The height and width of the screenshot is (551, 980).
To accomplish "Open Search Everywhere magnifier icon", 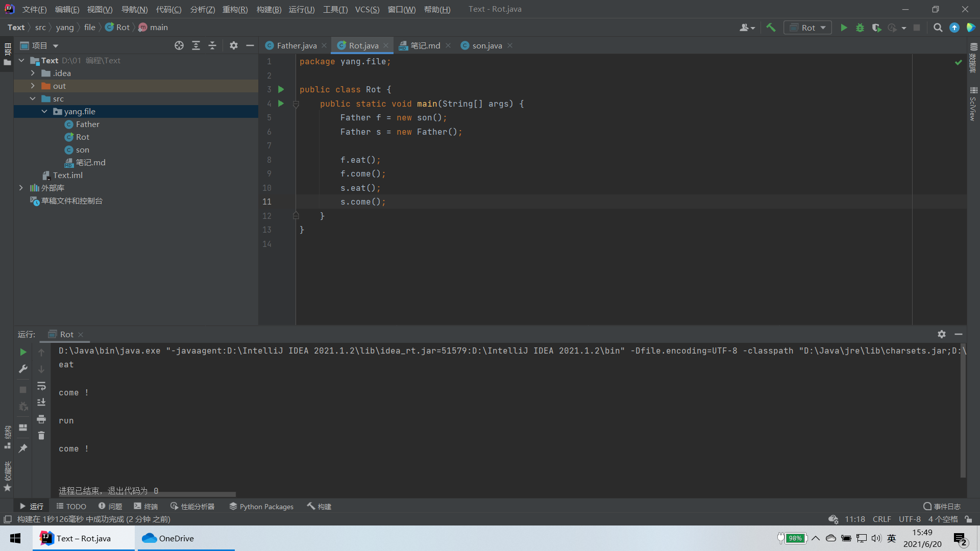I will [x=938, y=28].
